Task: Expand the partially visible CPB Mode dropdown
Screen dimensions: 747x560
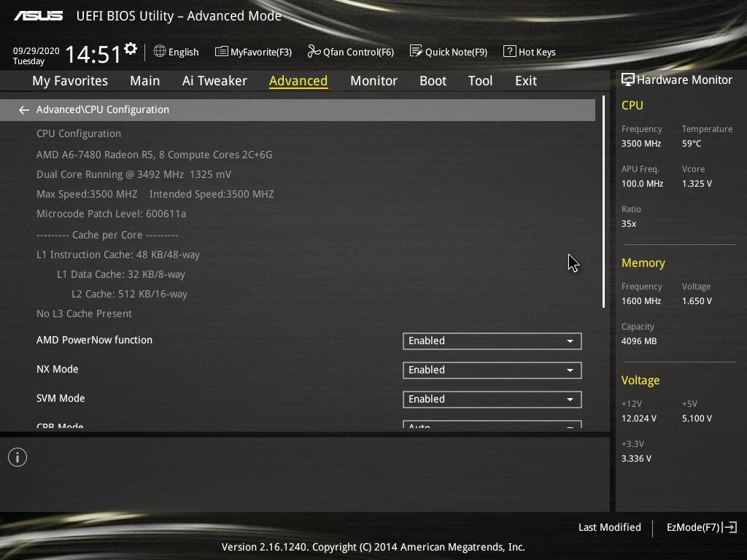Action: (x=492, y=424)
